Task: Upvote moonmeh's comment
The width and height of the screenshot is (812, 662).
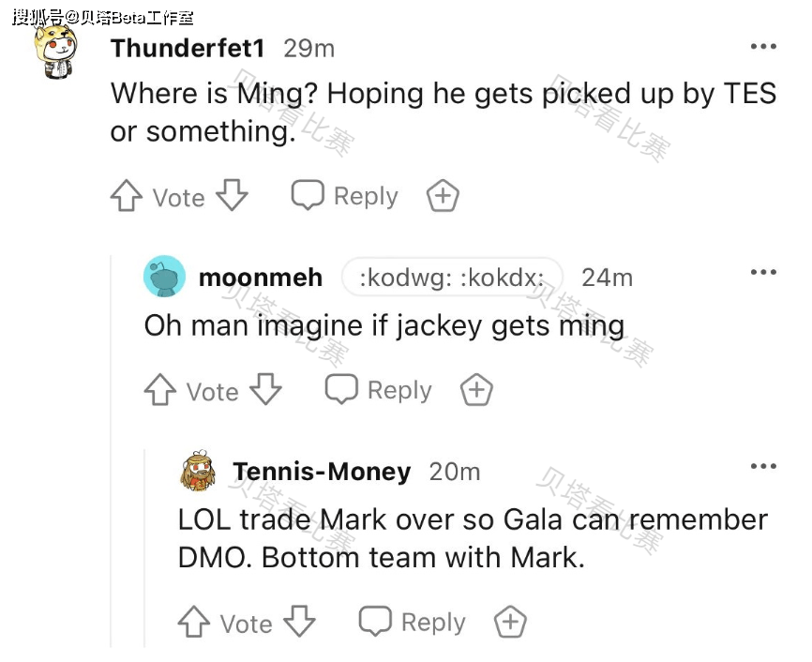Action: (159, 390)
